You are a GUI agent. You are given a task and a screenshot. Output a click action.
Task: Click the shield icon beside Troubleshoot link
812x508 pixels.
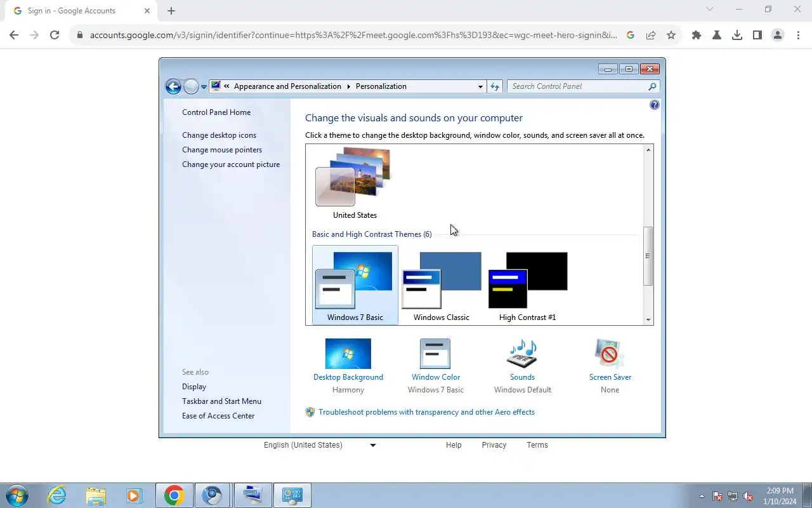tap(310, 412)
